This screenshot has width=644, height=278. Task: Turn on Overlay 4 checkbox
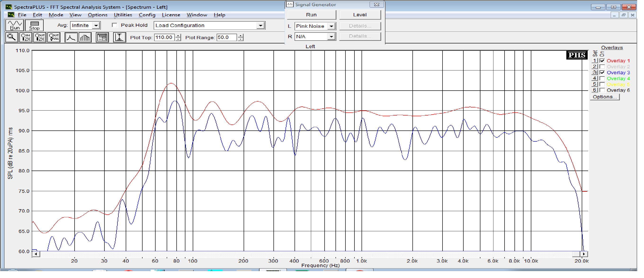tap(602, 79)
